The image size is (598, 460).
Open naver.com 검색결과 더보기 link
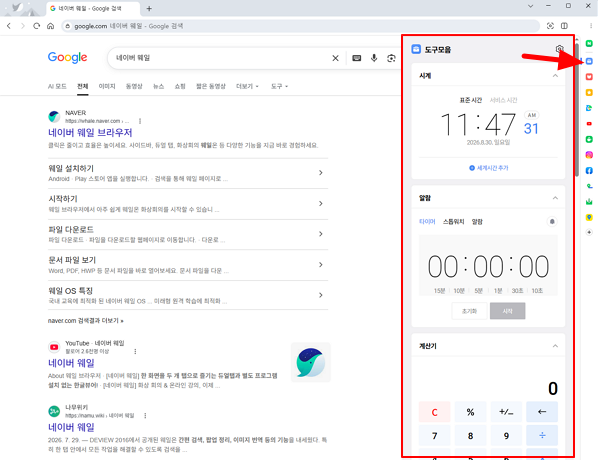click(86, 321)
